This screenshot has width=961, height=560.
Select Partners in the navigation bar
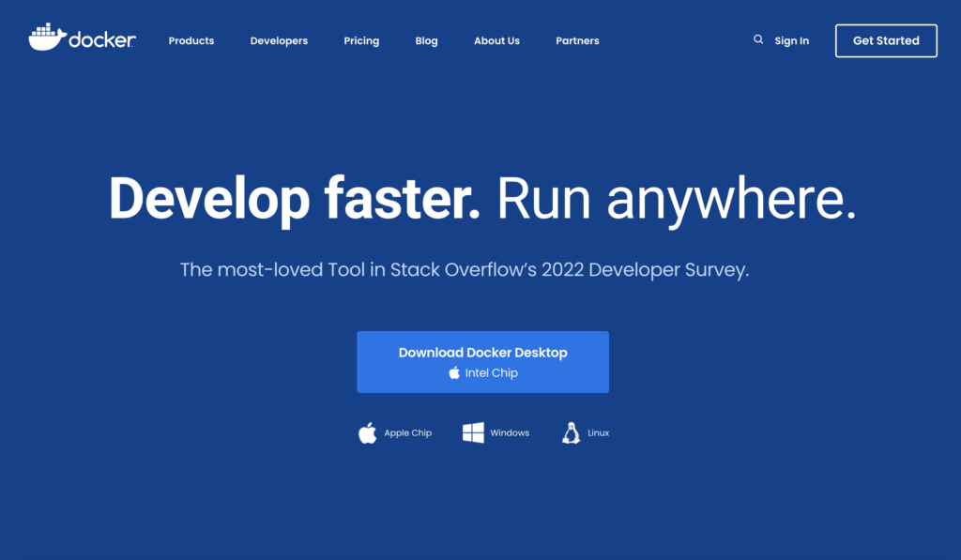(577, 41)
